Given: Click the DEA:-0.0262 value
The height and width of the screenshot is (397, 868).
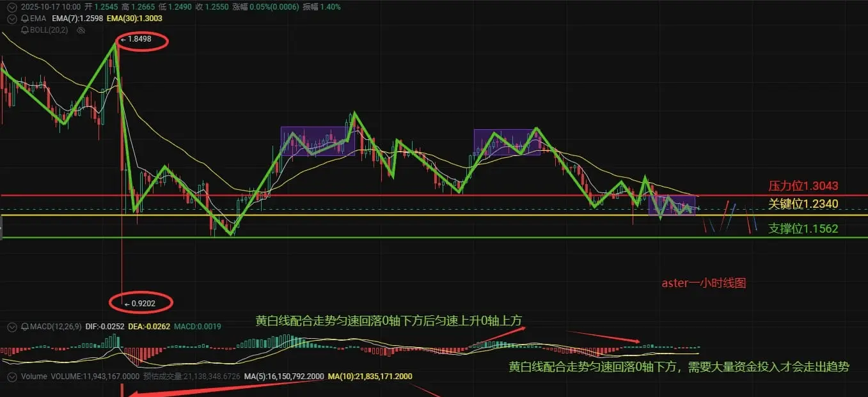Looking at the screenshot, I should click(x=149, y=327).
